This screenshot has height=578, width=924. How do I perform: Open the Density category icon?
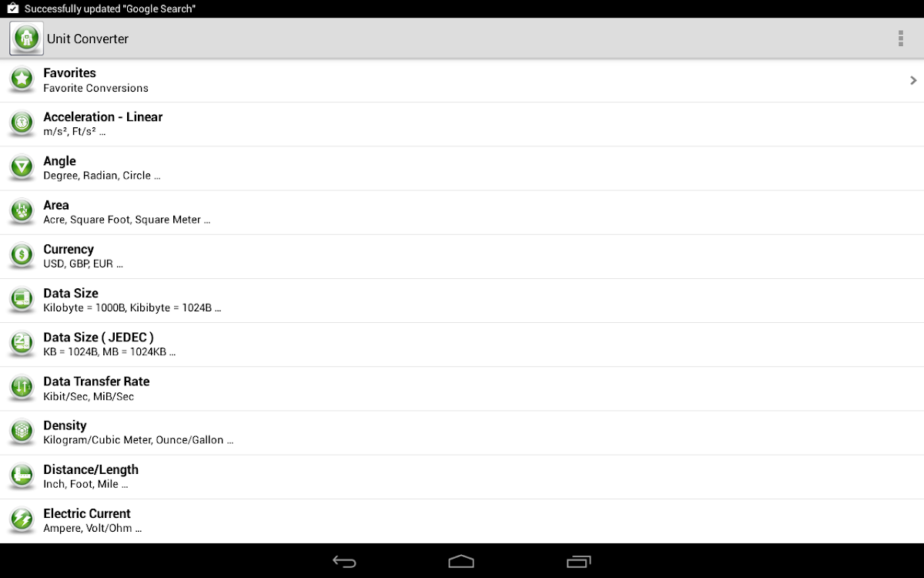(22, 432)
